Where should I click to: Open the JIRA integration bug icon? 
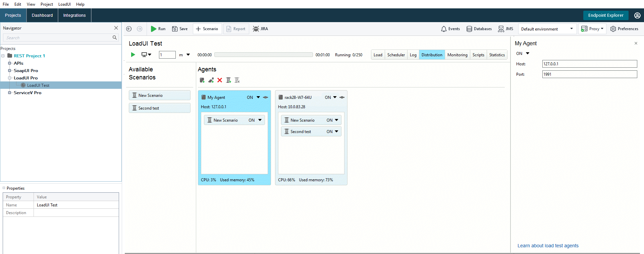pos(260,29)
